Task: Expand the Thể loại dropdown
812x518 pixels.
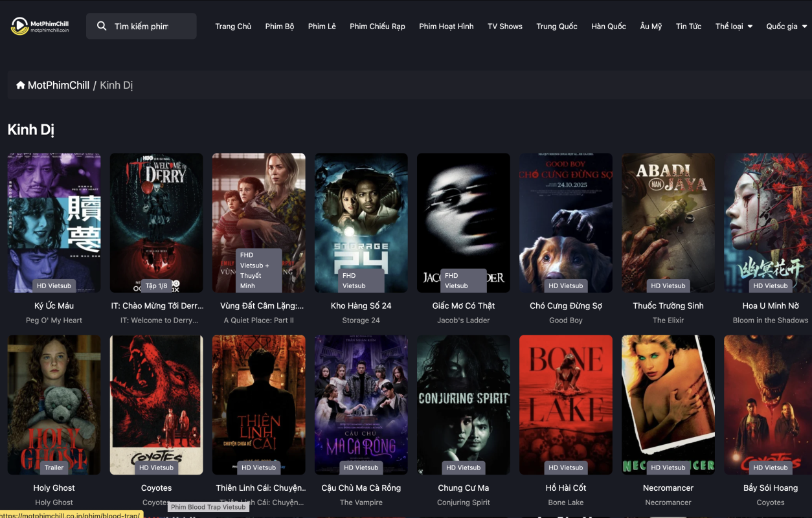Action: [734, 27]
